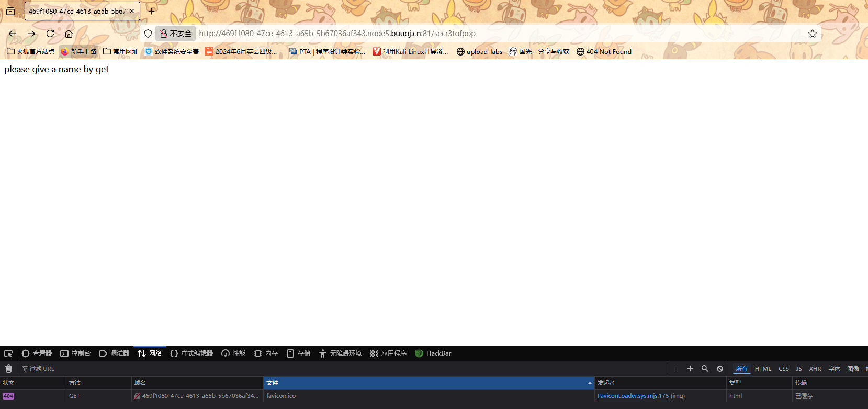The image size is (868, 409).
Task: Sort by the 文件 column header
Action: (428, 383)
